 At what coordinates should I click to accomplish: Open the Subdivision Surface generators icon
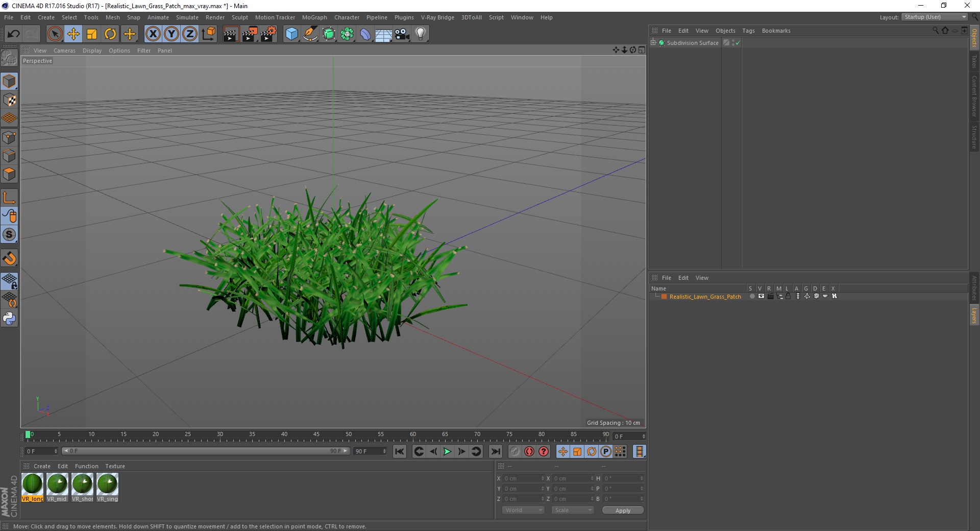(329, 34)
